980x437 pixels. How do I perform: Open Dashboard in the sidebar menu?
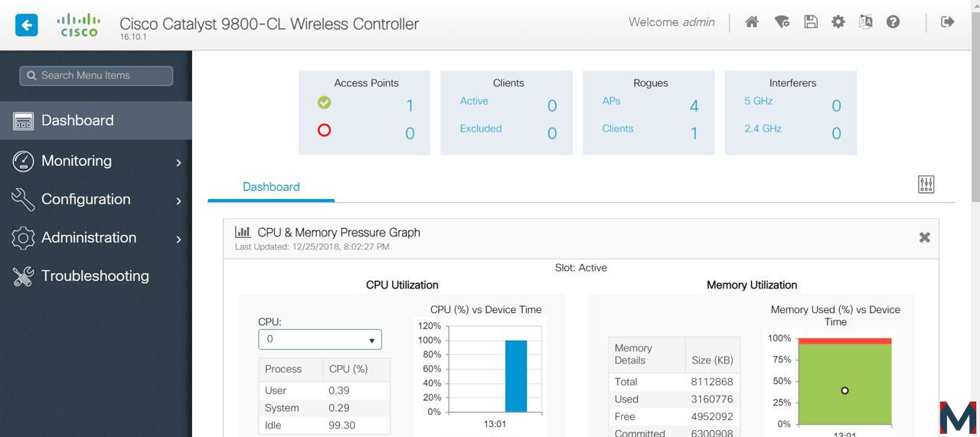coord(96,121)
